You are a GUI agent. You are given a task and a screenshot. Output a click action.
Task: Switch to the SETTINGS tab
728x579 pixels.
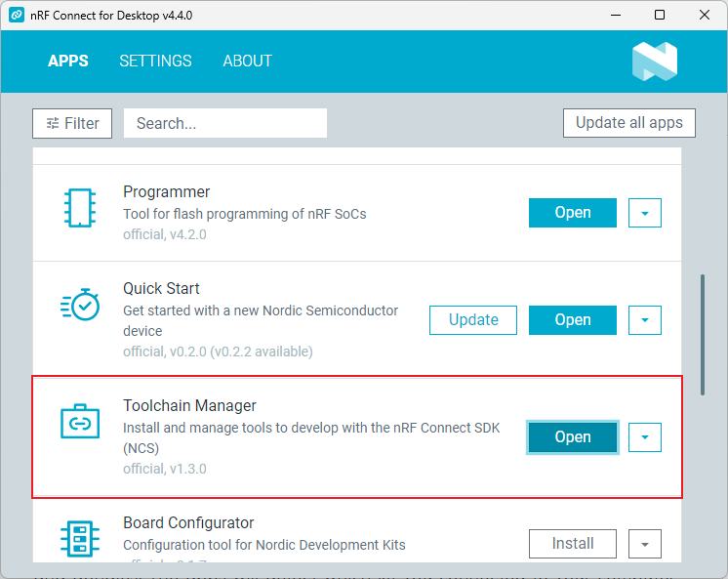[x=155, y=61]
